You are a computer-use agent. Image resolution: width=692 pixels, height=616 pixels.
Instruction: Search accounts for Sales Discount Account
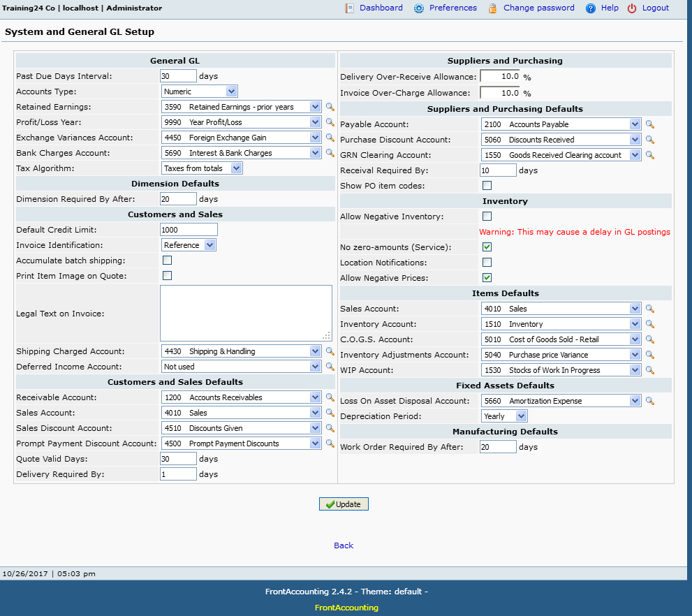(330, 428)
